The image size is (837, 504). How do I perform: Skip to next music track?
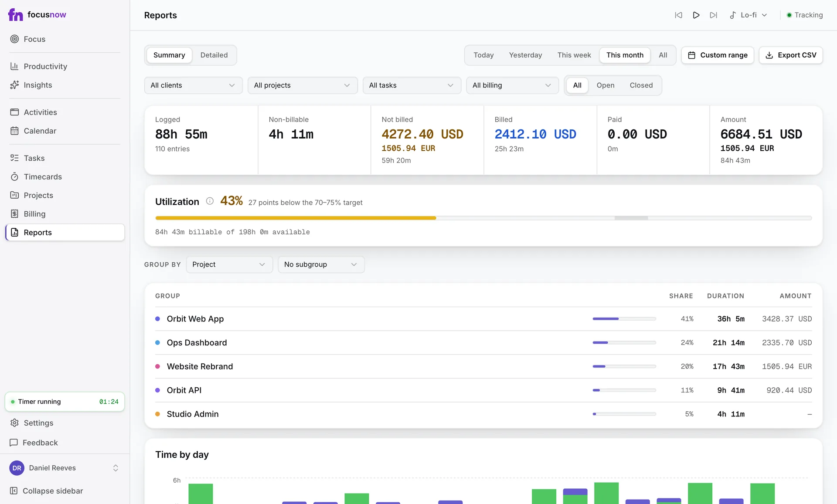pos(714,15)
